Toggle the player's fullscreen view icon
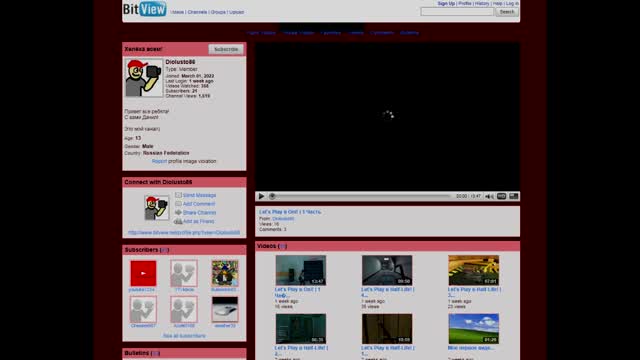This screenshot has width=640, height=360. pyautogui.click(x=513, y=196)
